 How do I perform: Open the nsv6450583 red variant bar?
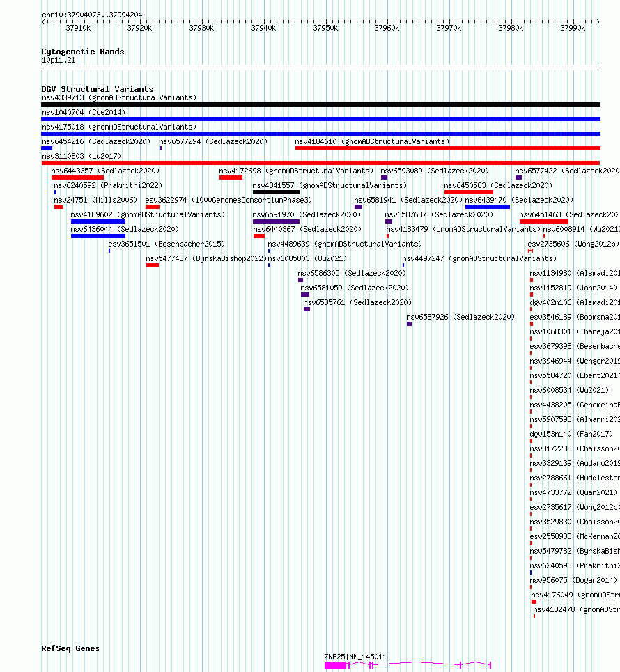(469, 192)
